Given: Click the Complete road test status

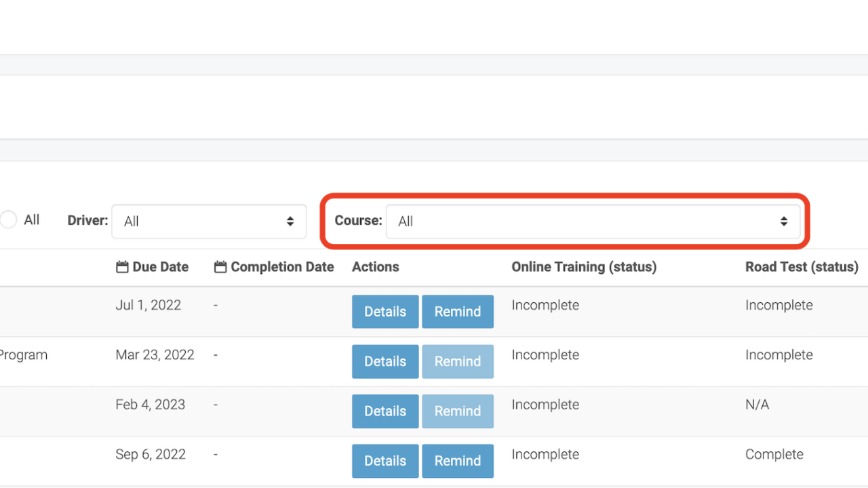Looking at the screenshot, I should pos(774,454).
